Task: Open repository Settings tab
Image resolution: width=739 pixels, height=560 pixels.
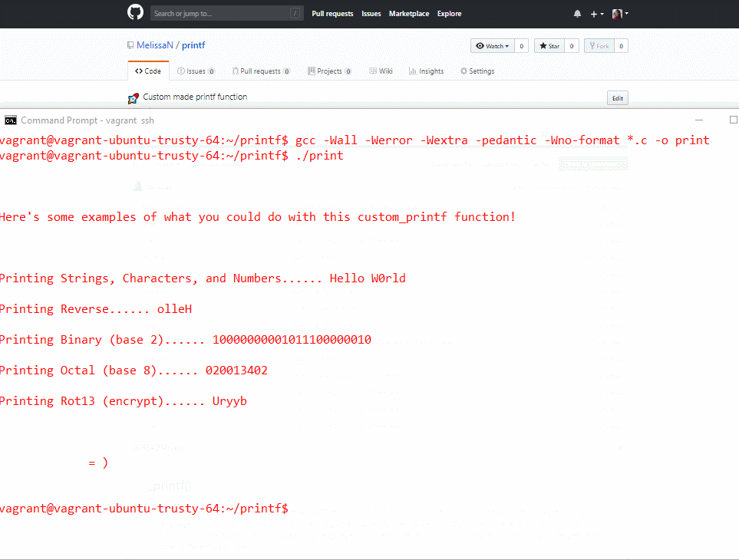Action: click(x=477, y=71)
